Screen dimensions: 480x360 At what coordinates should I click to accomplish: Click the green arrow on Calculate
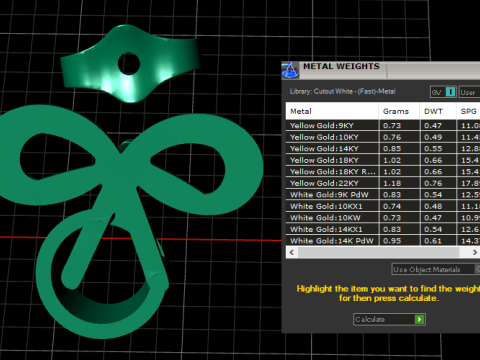[x=419, y=319]
